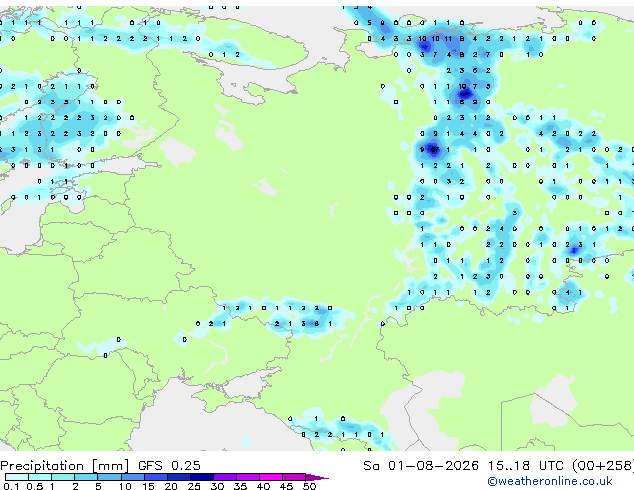Viewport: 634px width, 490px height.
Task: Select the date text 'Sa 01-08-2026'
Action: [x=421, y=466]
